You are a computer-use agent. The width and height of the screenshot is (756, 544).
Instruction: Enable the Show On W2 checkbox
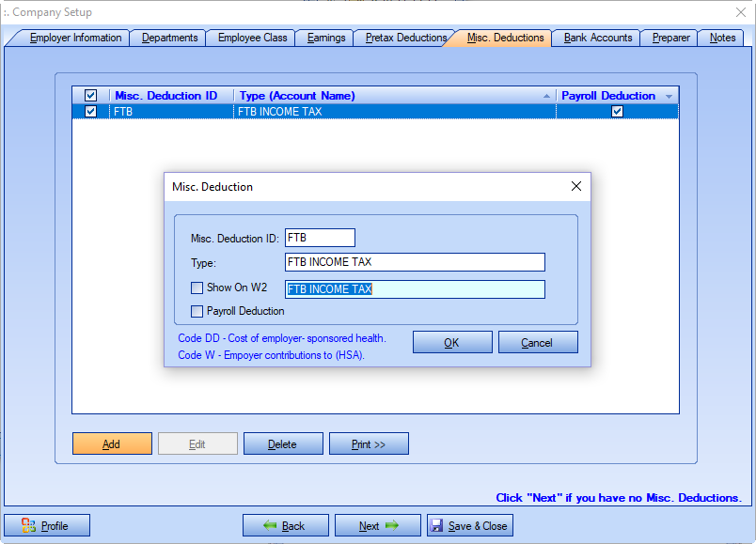tap(197, 288)
